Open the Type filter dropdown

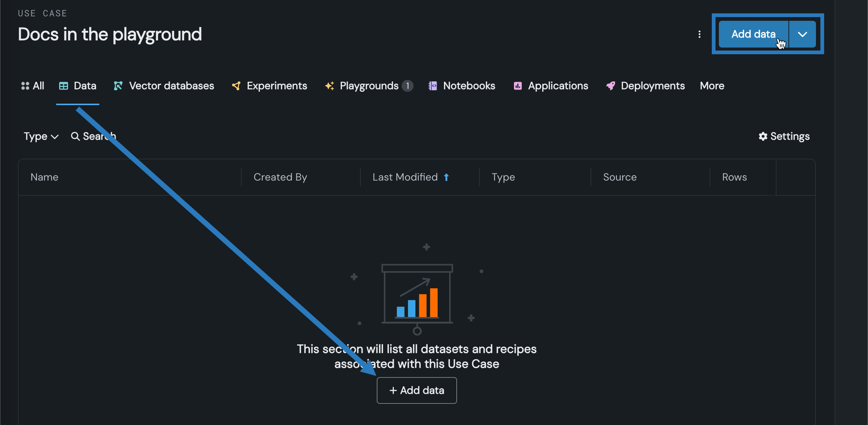41,136
